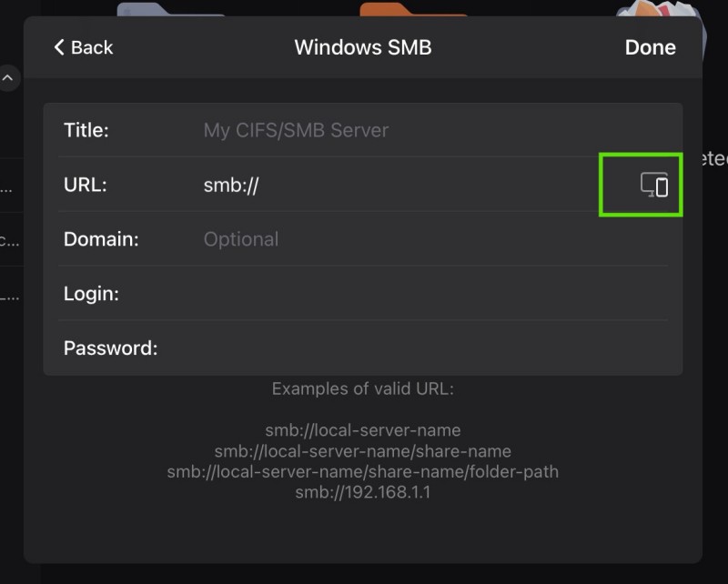Click the network device browse icon
The height and width of the screenshot is (584, 728).
(654, 185)
